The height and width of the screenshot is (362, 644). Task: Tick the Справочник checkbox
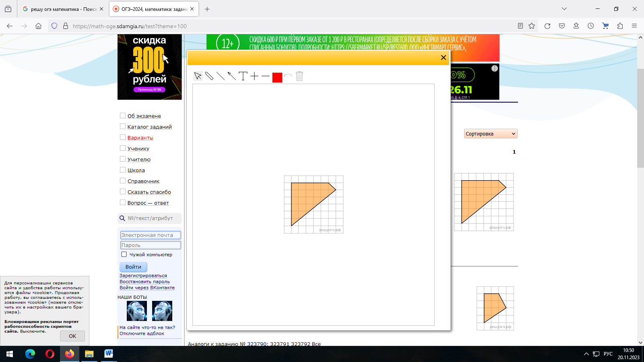(123, 181)
